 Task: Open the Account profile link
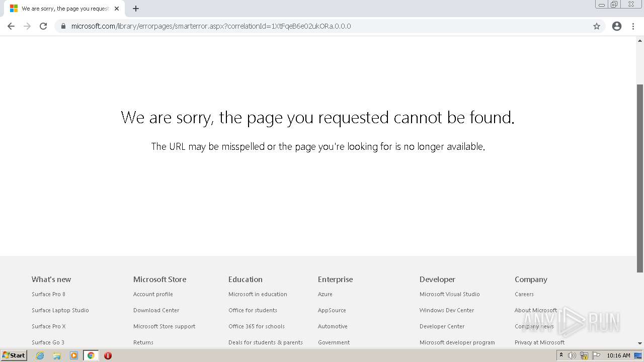click(x=153, y=294)
